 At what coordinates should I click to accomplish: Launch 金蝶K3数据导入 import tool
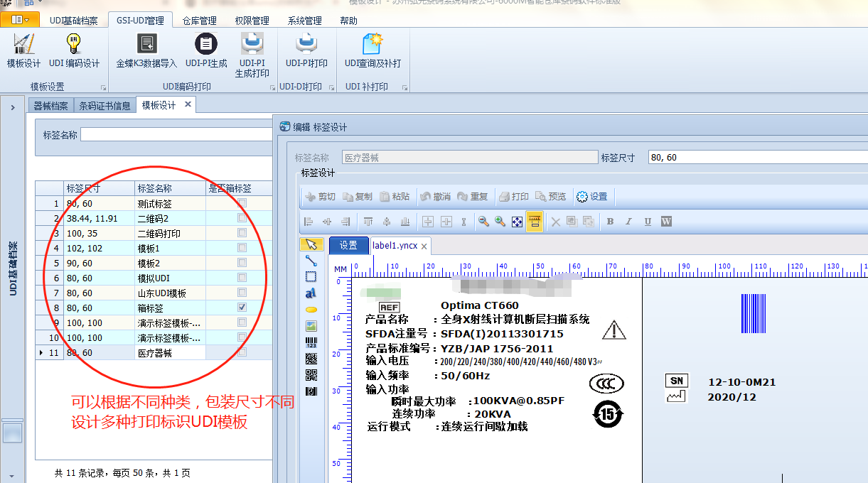[146, 51]
